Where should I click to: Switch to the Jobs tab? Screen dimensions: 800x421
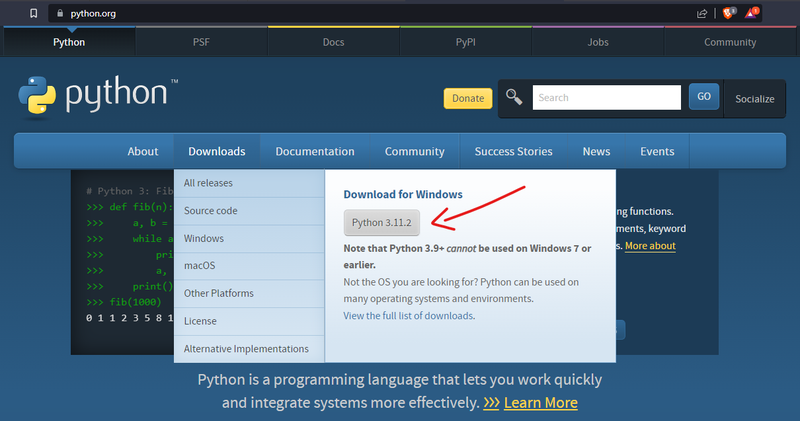point(597,42)
